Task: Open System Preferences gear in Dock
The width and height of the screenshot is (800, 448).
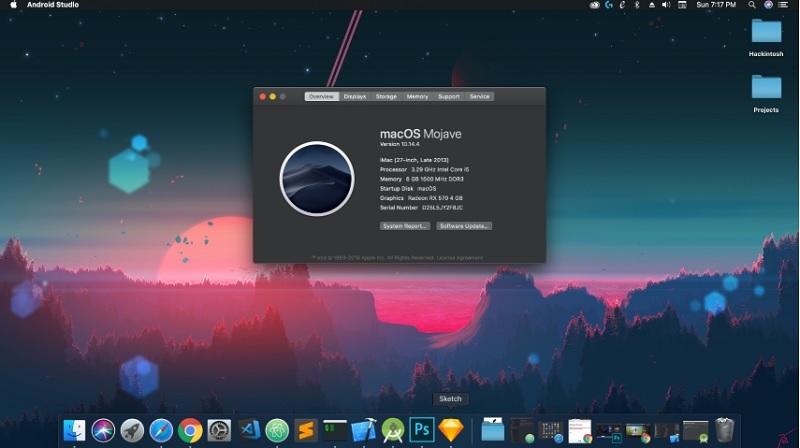Action: pyautogui.click(x=219, y=430)
